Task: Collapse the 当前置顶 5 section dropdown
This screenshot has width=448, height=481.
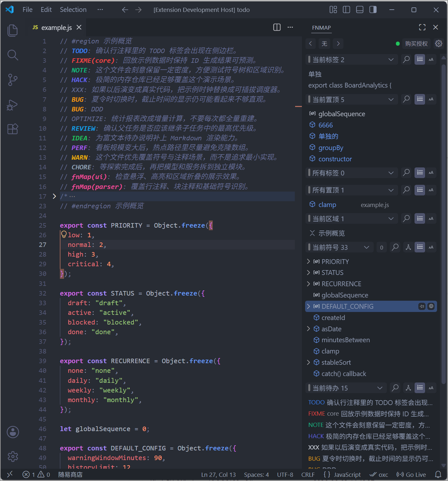Action: (x=391, y=99)
